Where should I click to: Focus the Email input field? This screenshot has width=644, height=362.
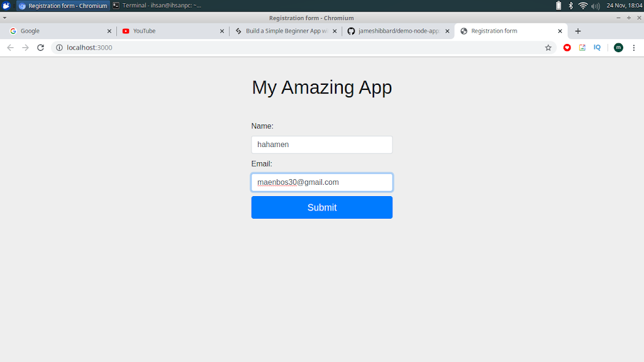pyautogui.click(x=321, y=182)
